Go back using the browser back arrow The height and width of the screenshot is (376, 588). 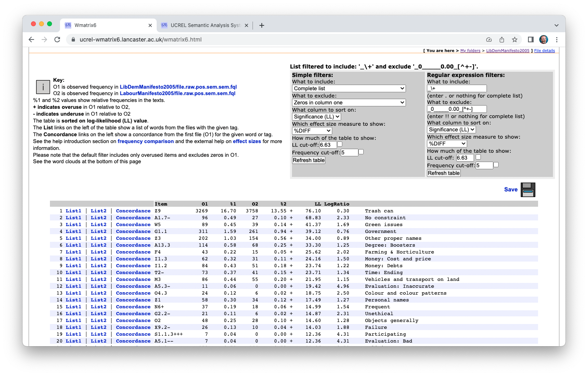[x=31, y=39]
